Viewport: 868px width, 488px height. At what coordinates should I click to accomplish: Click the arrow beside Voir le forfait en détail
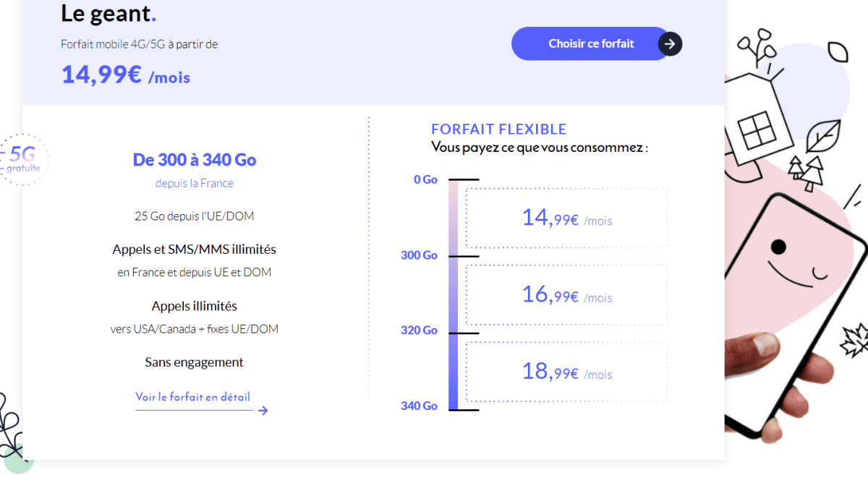click(x=263, y=411)
